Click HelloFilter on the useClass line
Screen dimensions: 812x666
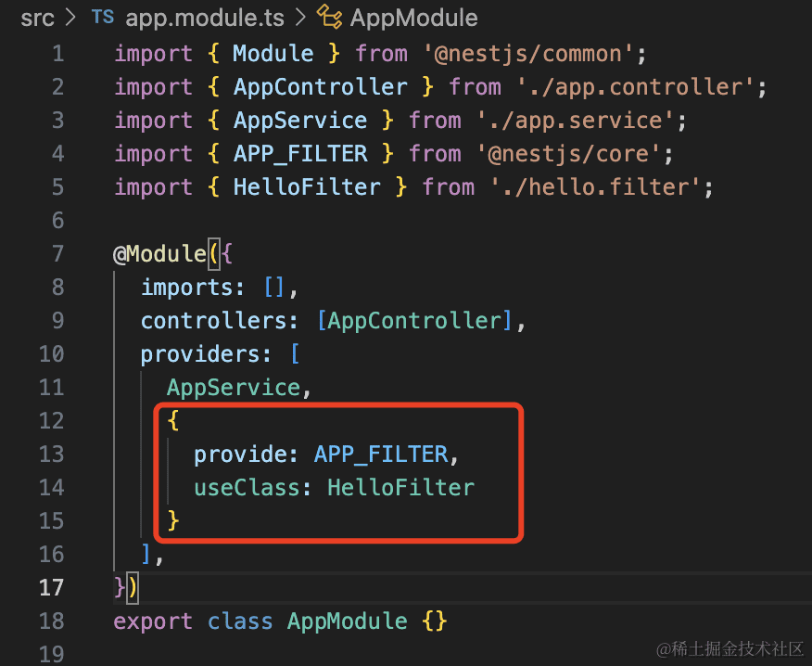pyautogui.click(x=400, y=488)
